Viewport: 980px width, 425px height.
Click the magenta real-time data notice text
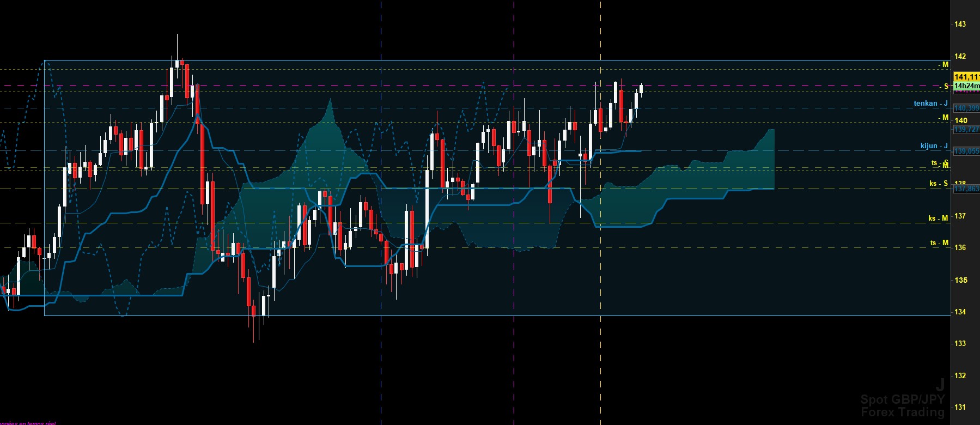(x=28, y=423)
